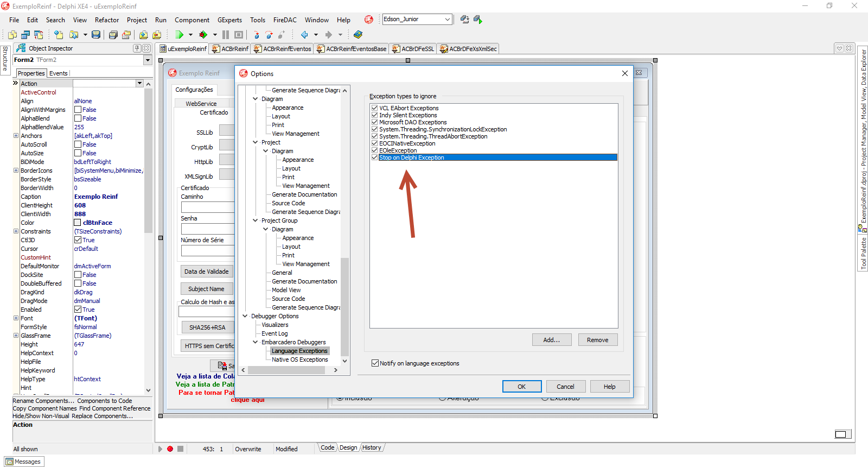Open the FireDAC menu
The height and width of the screenshot is (467, 868).
(x=285, y=20)
